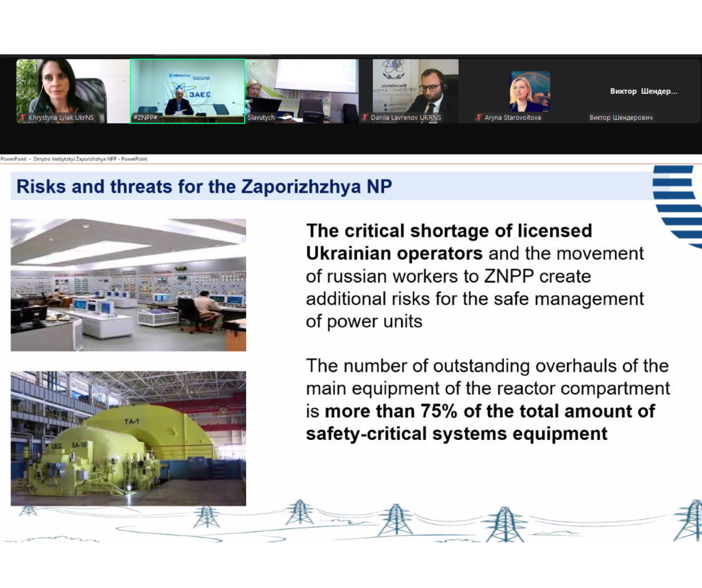Image resolution: width=702 pixels, height=588 pixels.
Task: Click the muted mic icon beside Danila Lavrenov
Action: [365, 118]
